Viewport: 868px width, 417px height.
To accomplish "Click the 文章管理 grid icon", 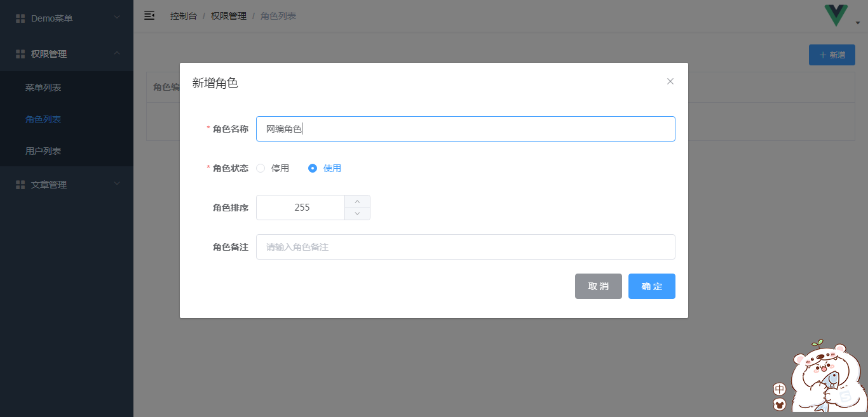I will pos(20,185).
